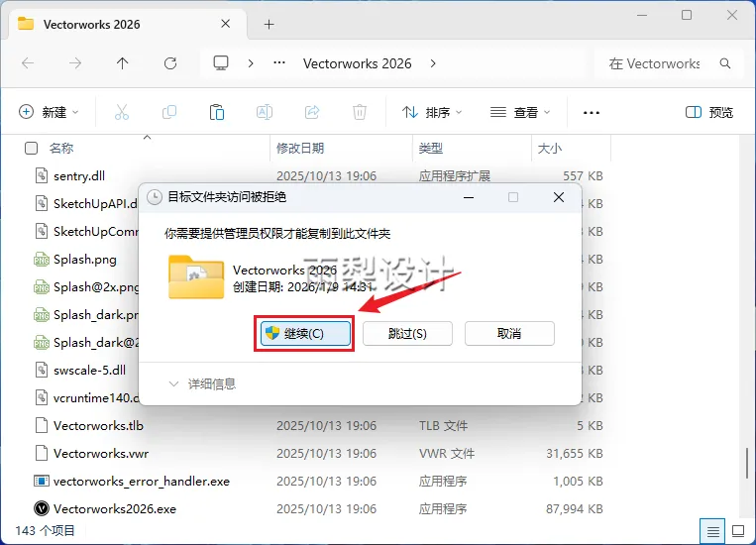
Task: Open the address bar's path ellipsis menu
Action: 279,63
